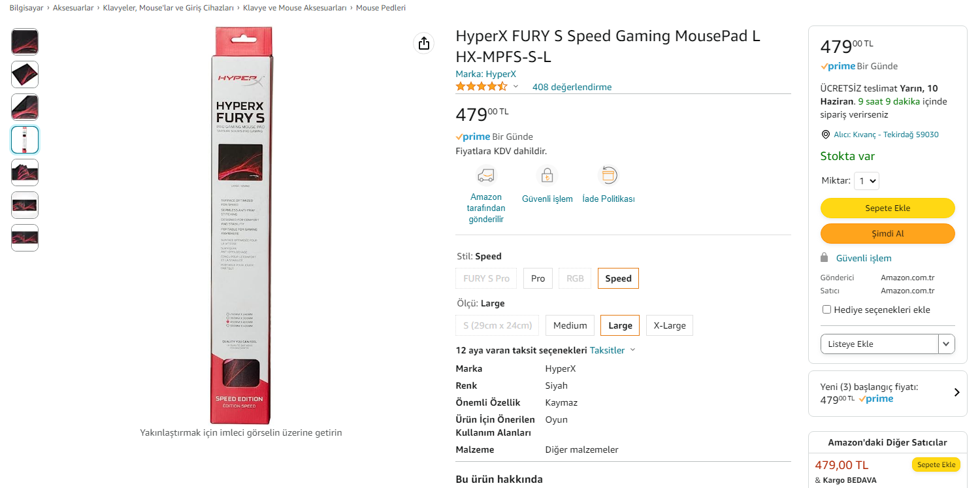
Task: Click the return policy box icon
Action: pyautogui.click(x=608, y=175)
